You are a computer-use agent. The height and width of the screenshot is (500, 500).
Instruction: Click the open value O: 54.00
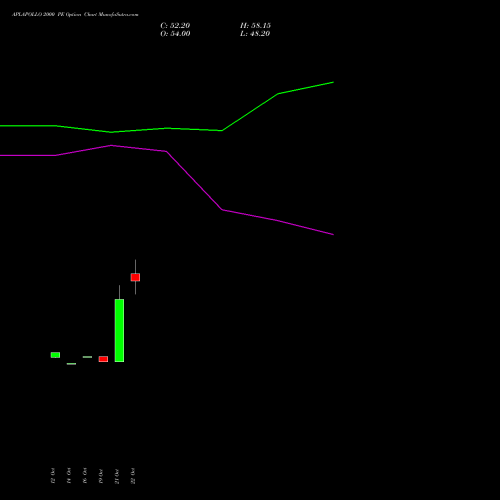[175, 34]
